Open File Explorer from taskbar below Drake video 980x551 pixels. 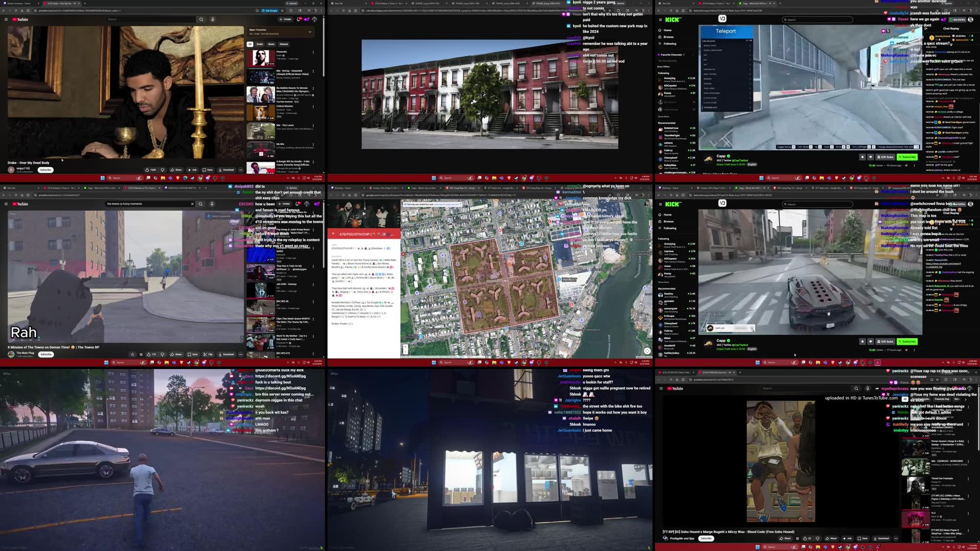tap(162, 178)
